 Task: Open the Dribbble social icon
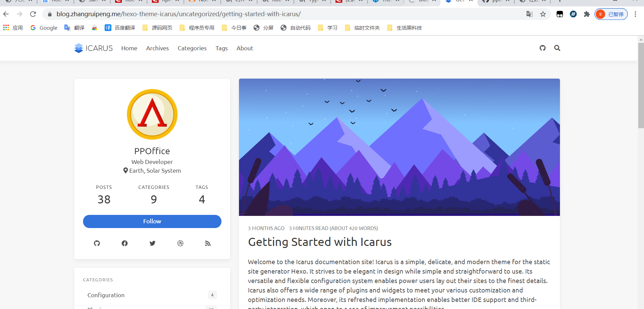[180, 243]
